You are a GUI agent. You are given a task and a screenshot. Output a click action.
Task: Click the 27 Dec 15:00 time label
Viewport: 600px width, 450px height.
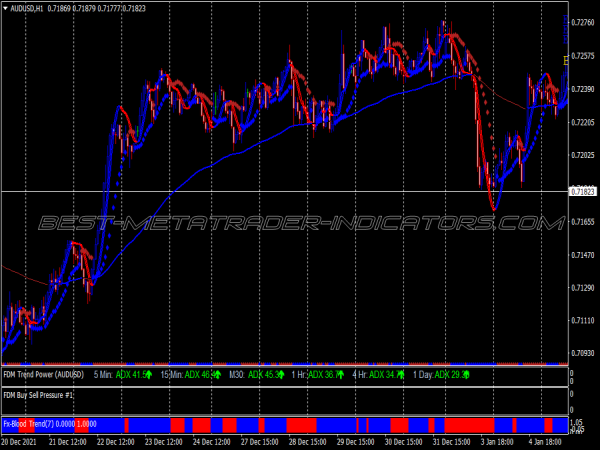point(260,442)
